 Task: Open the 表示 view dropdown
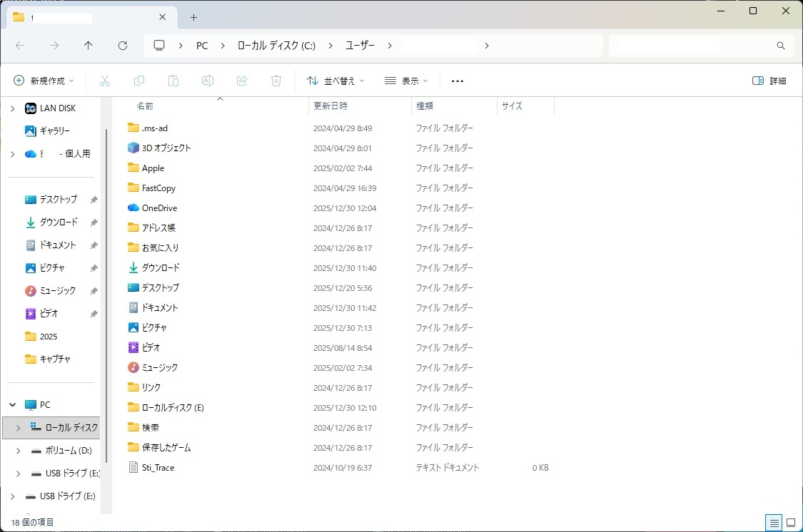(406, 81)
